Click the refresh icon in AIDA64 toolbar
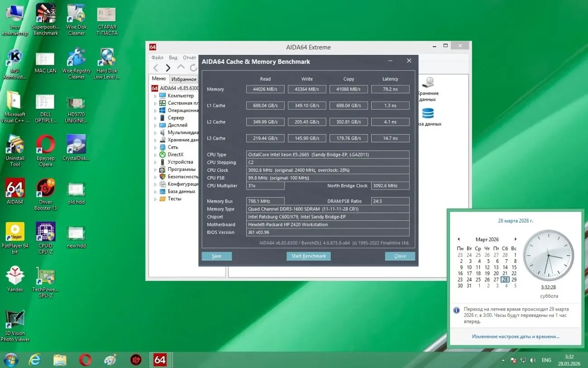This screenshot has width=588, height=368. point(193,67)
